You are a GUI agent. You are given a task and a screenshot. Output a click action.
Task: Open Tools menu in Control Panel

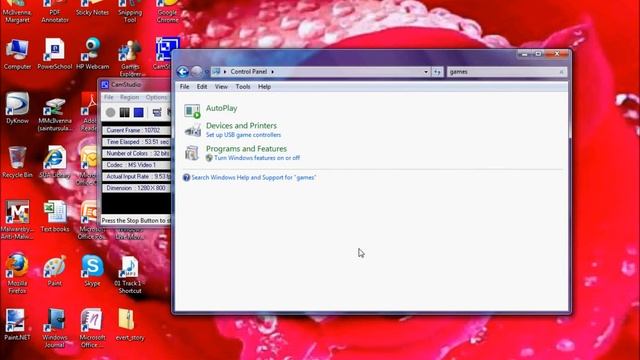click(243, 87)
